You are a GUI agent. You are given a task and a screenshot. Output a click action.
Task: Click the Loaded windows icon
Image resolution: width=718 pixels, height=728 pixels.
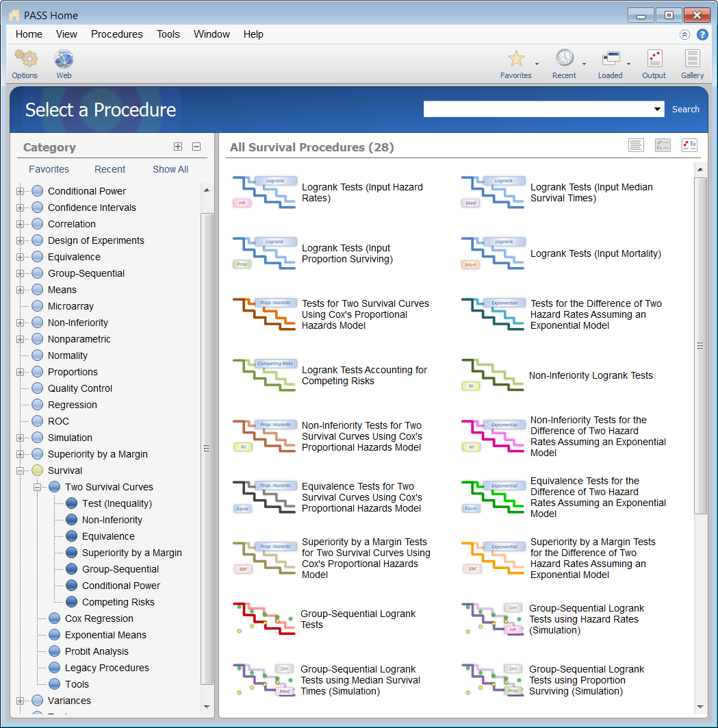point(611,58)
